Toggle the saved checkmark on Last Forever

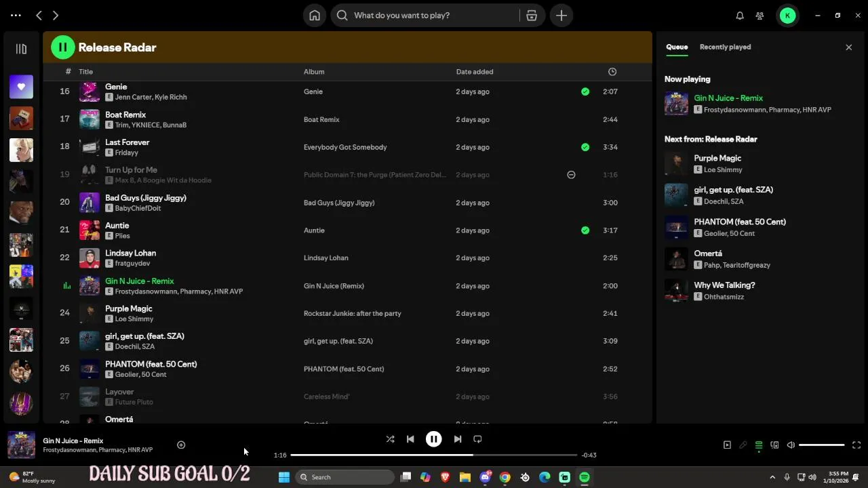pos(585,147)
